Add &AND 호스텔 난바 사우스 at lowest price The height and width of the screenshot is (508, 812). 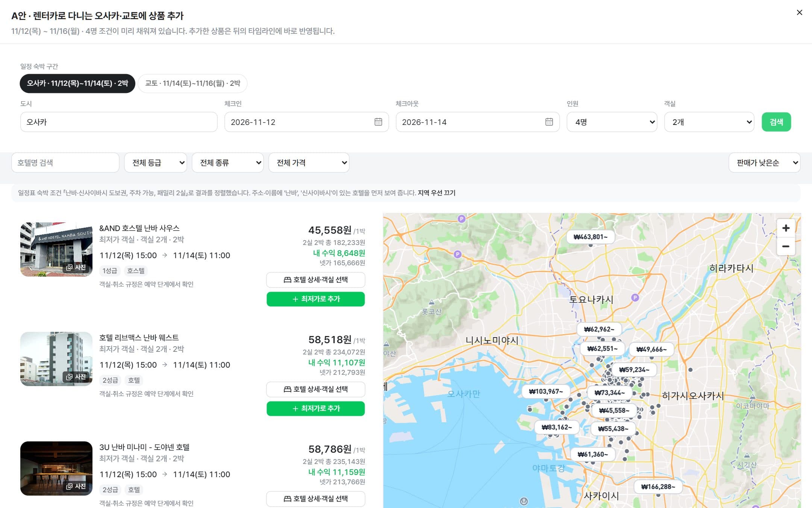tap(316, 299)
